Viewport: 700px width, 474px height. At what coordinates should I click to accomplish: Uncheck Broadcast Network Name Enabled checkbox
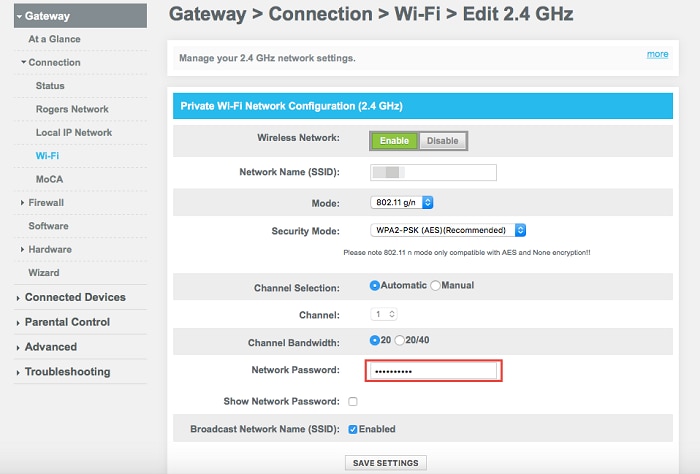click(352, 429)
